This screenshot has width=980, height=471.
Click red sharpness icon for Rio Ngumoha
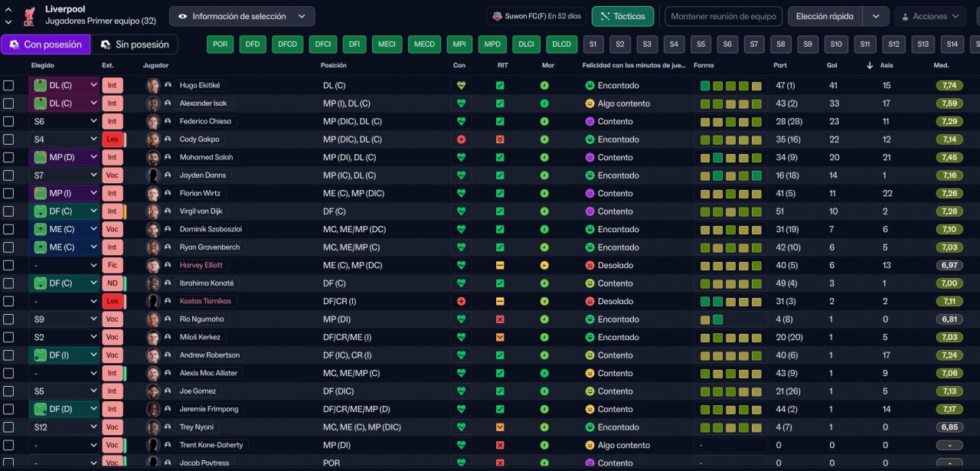point(500,319)
